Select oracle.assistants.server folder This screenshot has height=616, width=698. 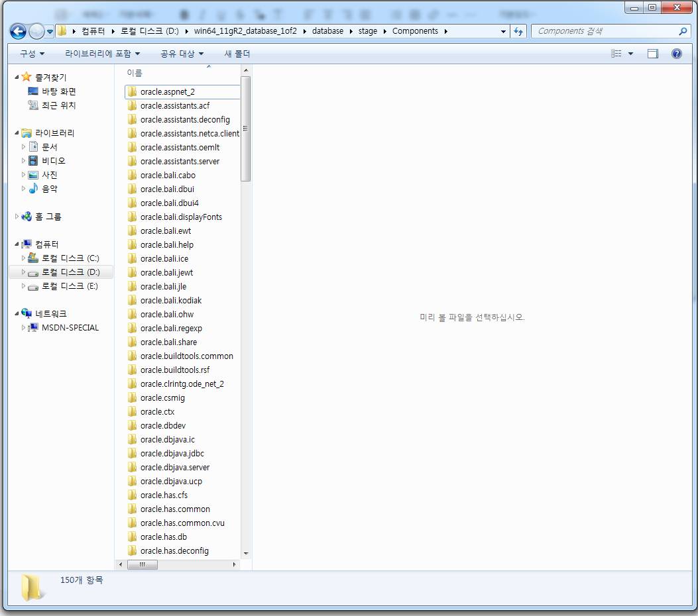[180, 161]
